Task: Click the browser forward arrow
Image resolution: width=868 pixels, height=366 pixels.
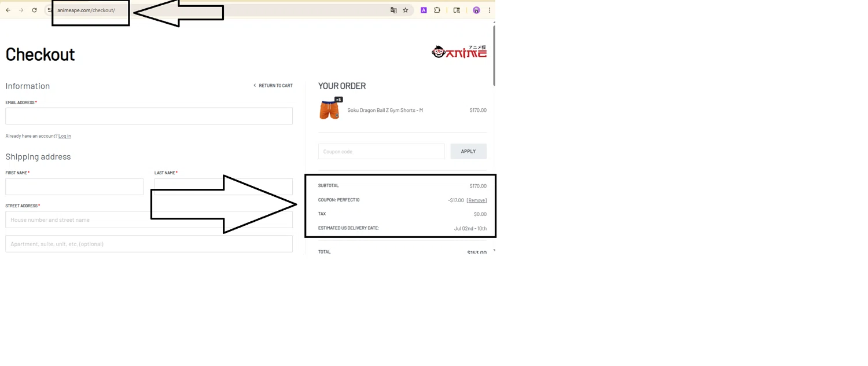Action: [x=21, y=10]
